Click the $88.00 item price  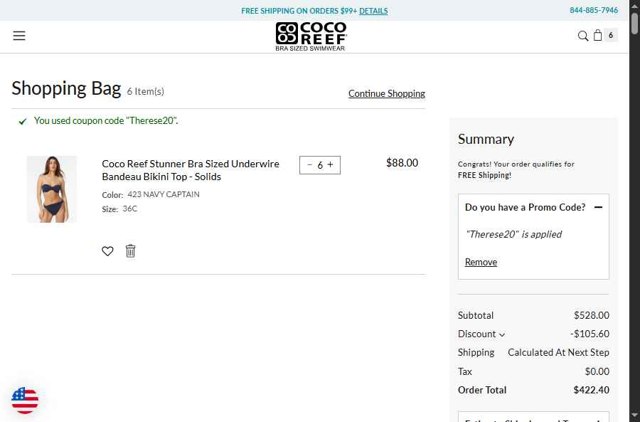pos(402,163)
